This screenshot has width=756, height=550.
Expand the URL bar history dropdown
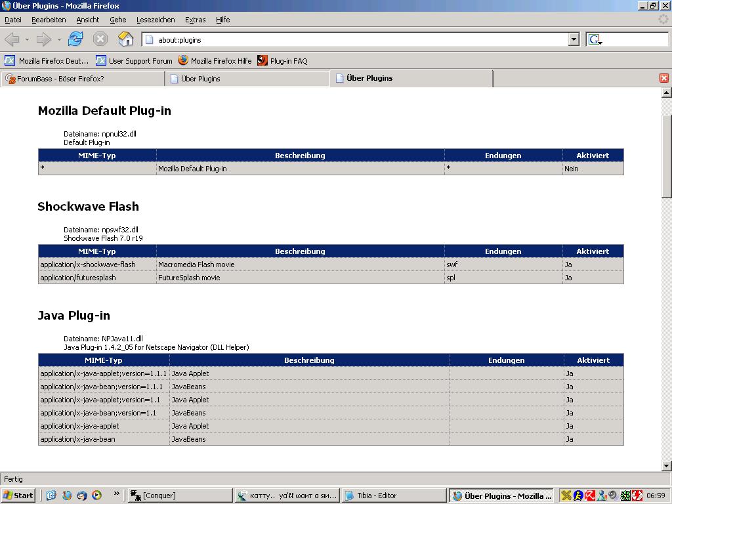tap(574, 39)
